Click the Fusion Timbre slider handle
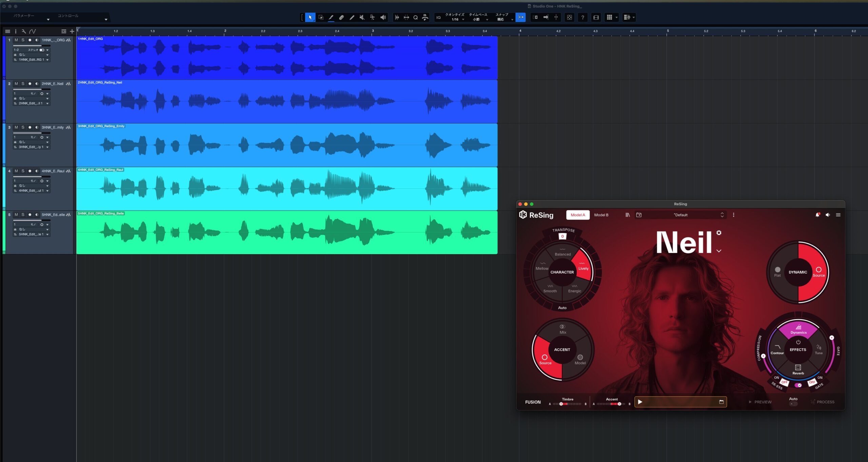Screen dimensions: 868x462 (561, 404)
